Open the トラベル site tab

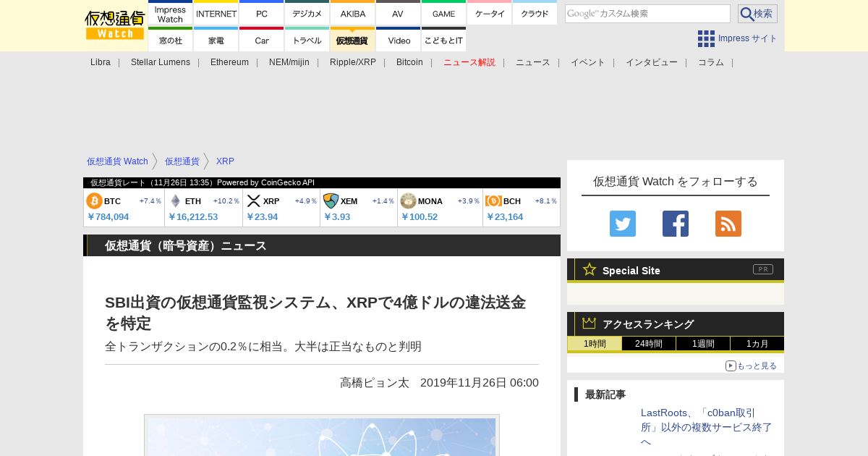tap(307, 40)
